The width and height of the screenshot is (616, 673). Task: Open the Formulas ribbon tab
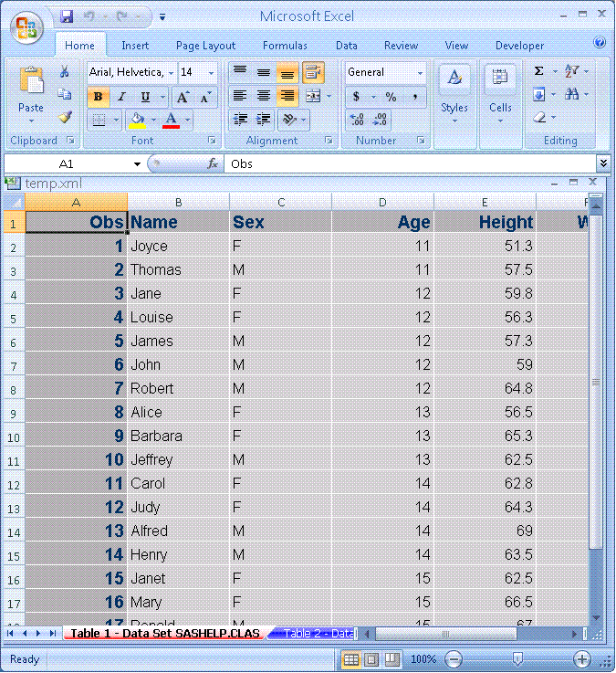285,46
